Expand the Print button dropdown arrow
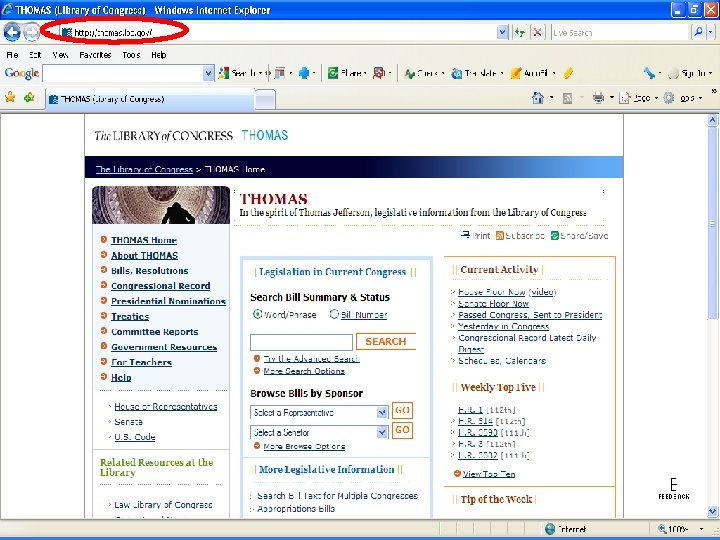 [x=611, y=98]
